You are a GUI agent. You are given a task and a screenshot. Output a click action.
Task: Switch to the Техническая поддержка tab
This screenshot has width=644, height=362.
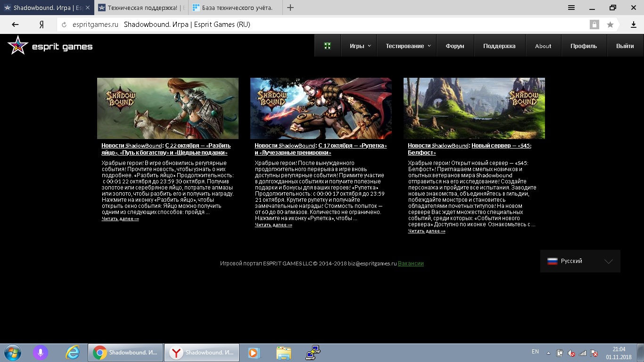(141, 8)
